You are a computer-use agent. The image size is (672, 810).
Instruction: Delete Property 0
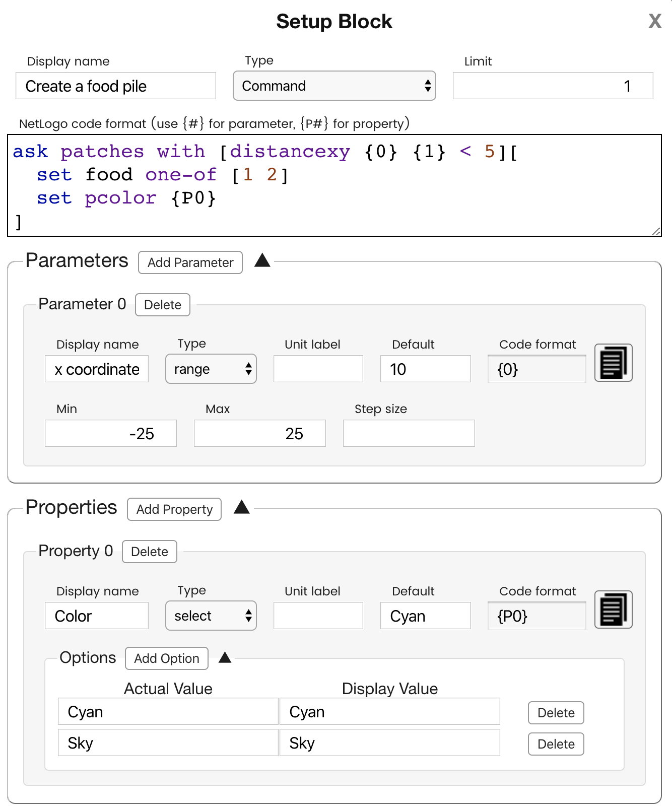point(150,552)
